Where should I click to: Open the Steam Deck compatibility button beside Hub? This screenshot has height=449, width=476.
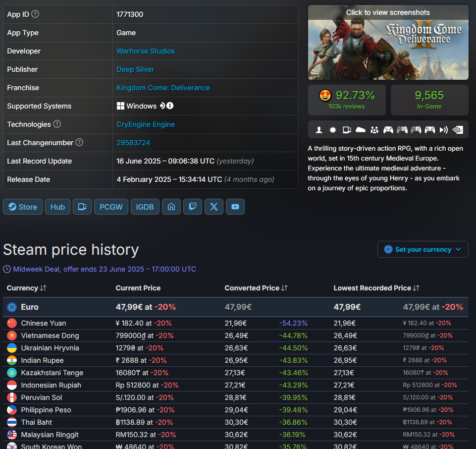click(x=82, y=207)
